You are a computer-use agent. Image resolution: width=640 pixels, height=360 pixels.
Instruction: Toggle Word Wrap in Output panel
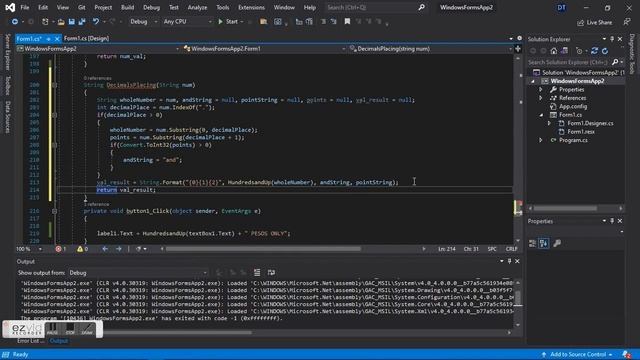tap(271, 273)
